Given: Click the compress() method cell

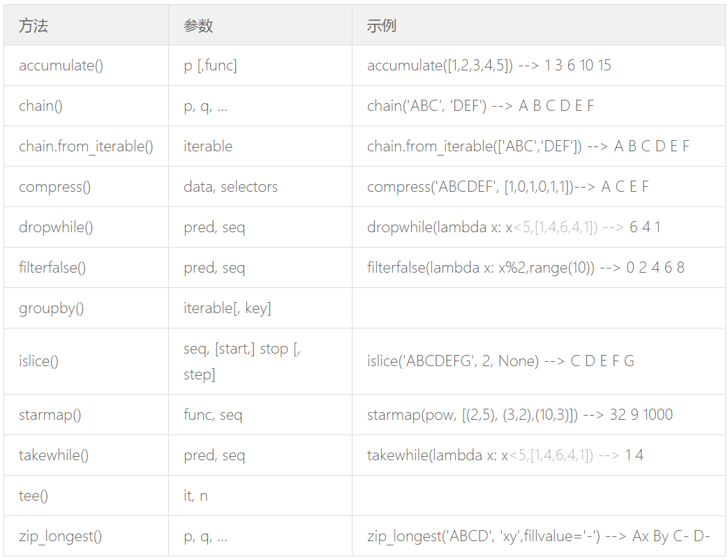Looking at the screenshot, I should click(x=54, y=187).
